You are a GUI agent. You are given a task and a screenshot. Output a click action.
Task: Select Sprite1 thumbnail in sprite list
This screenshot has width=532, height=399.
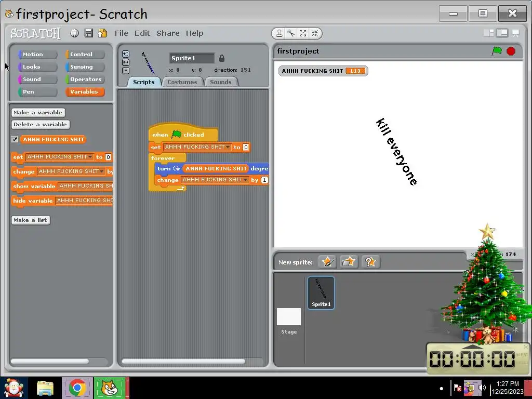point(321,293)
